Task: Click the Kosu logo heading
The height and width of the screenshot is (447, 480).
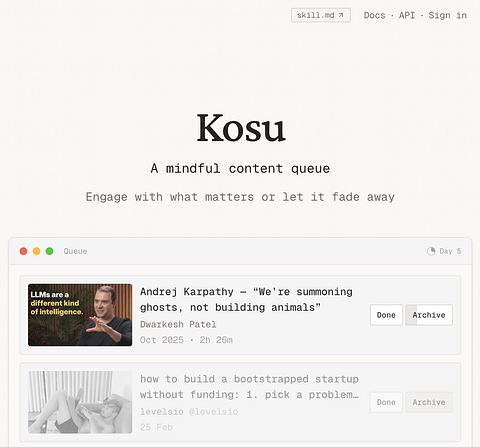Action: pyautogui.click(x=241, y=128)
